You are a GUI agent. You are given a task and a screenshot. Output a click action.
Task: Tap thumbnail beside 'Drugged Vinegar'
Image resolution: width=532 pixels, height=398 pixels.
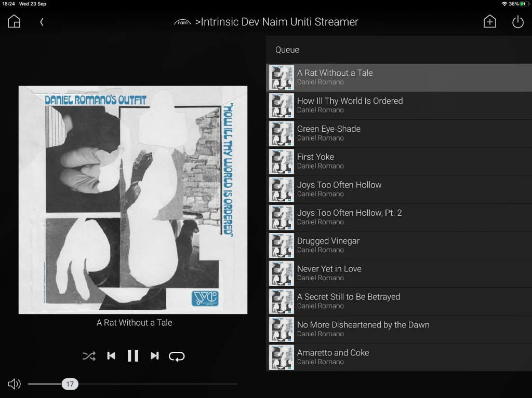pyautogui.click(x=281, y=245)
